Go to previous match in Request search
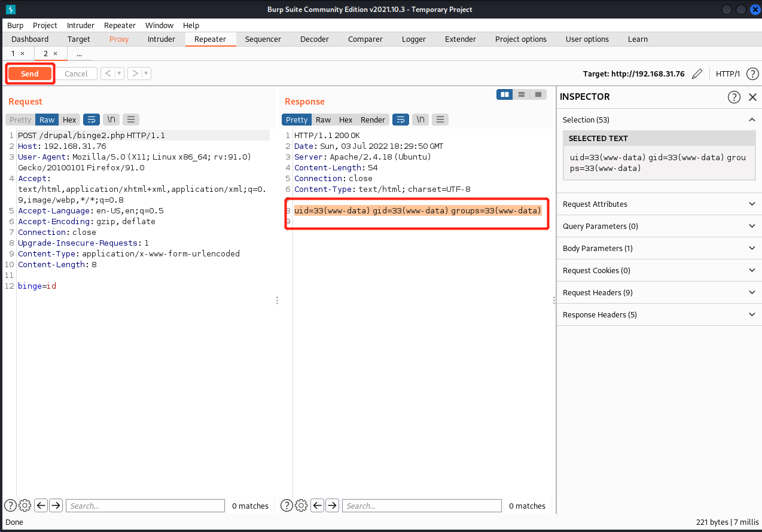This screenshot has width=762, height=532. tap(41, 505)
